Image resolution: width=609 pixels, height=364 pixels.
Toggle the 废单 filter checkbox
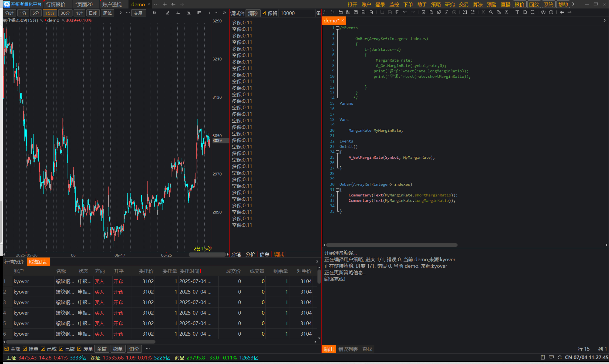(79, 349)
